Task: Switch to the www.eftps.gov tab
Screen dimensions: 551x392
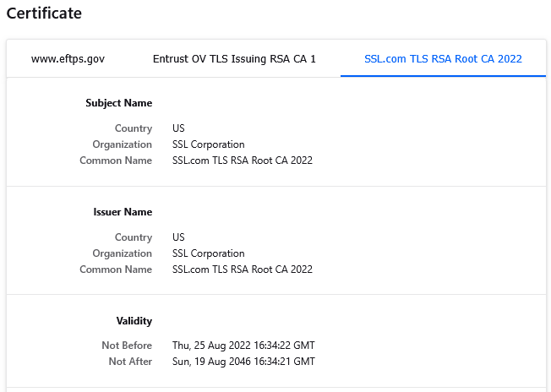Action: [x=68, y=58]
